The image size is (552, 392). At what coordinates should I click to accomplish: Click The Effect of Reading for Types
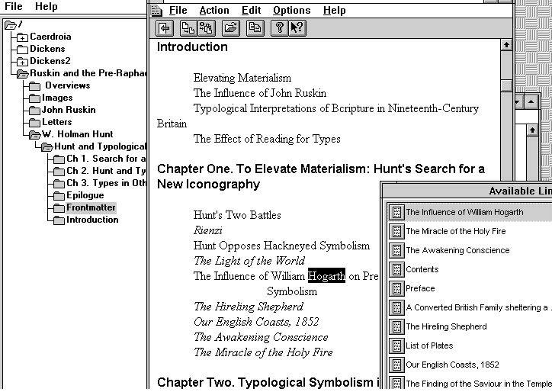click(267, 139)
